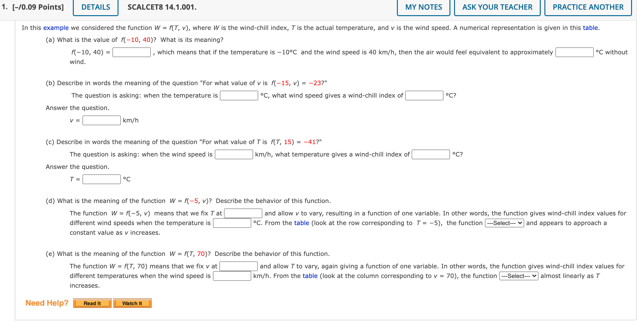This screenshot has width=644, height=330.
Task: Open the ---Select--- dropdown in part (d)
Action: click(x=504, y=223)
